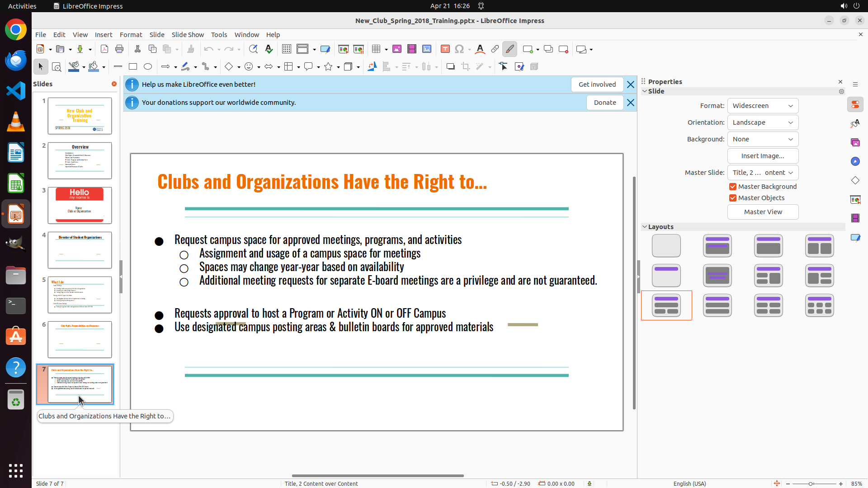Open the Orientation dropdown showing Landscape
Screen dimensions: 868x488
pos(763,122)
